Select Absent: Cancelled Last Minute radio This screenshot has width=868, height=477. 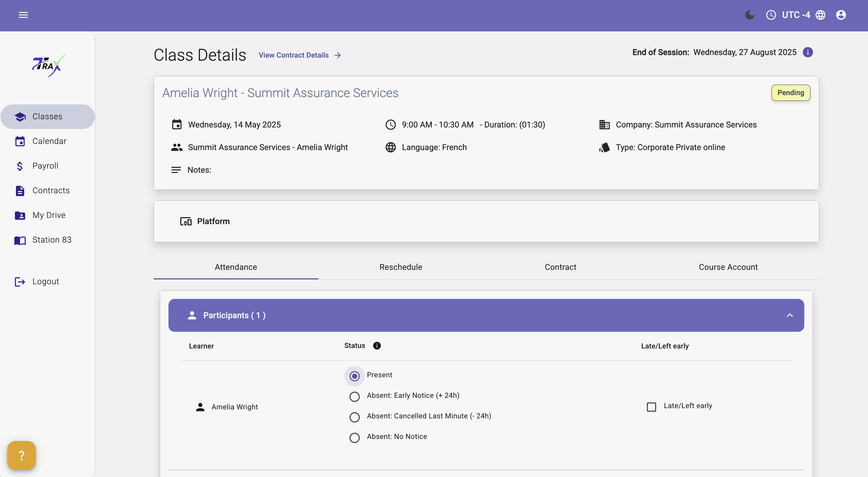pyautogui.click(x=354, y=417)
